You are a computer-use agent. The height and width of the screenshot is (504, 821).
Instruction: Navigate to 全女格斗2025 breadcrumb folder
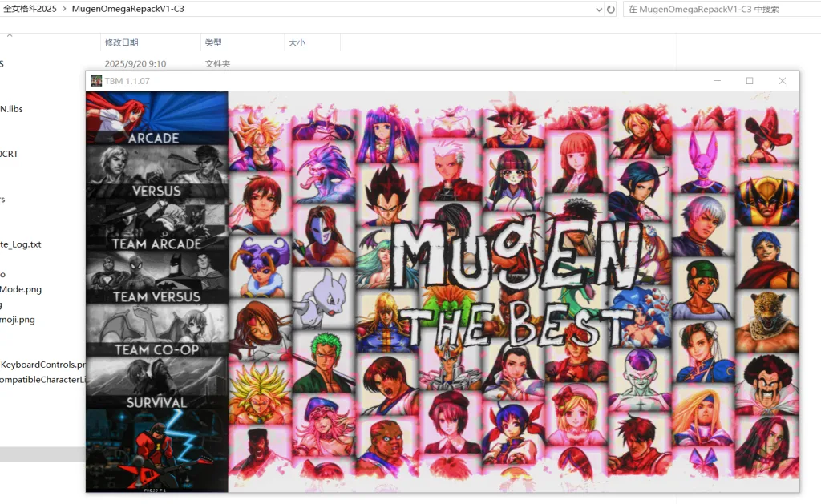tap(30, 9)
